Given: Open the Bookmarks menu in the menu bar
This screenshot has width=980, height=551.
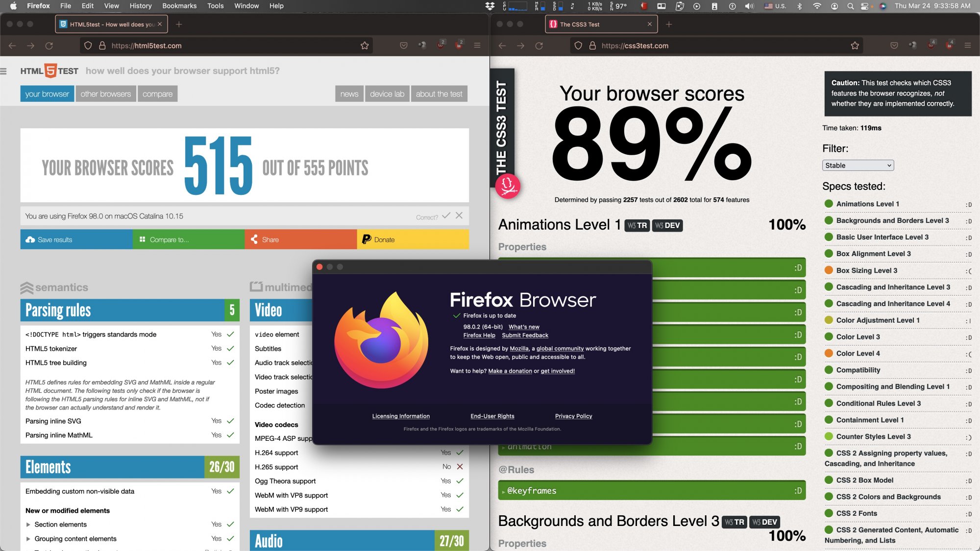Looking at the screenshot, I should click(179, 6).
